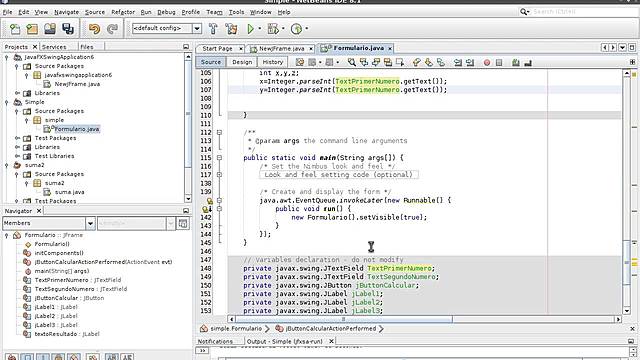
Task: Click the editor horizontal scrollbar thumb
Action: tap(344, 319)
